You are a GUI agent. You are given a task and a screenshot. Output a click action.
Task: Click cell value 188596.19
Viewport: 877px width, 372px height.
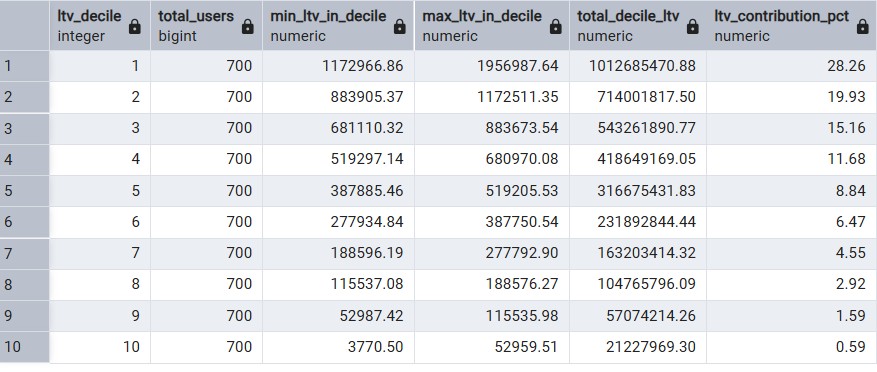pyautogui.click(x=367, y=253)
